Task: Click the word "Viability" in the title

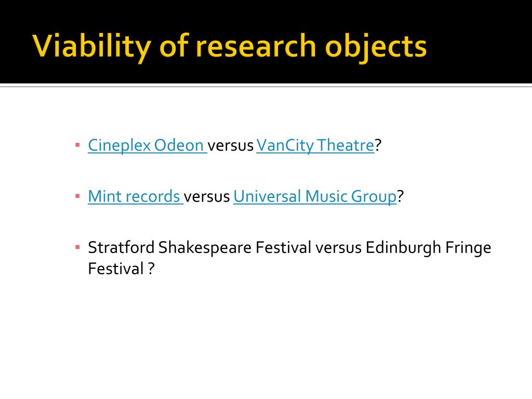Action: pos(91,46)
